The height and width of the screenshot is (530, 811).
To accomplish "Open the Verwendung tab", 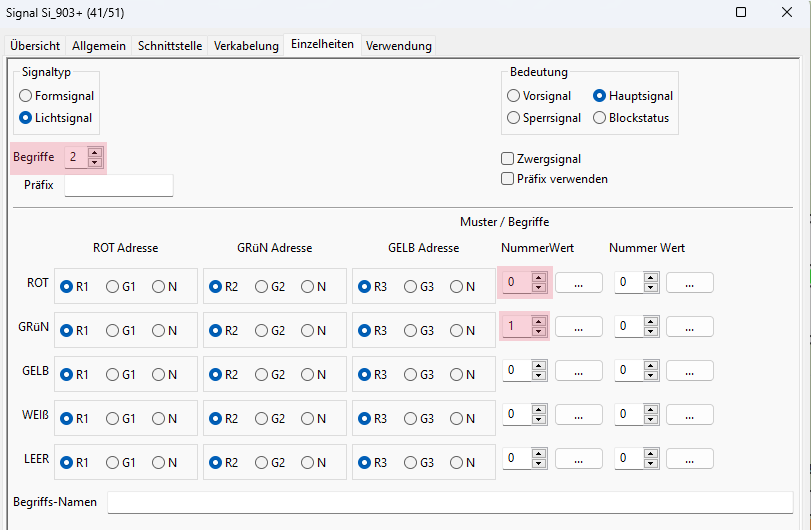I will point(398,46).
